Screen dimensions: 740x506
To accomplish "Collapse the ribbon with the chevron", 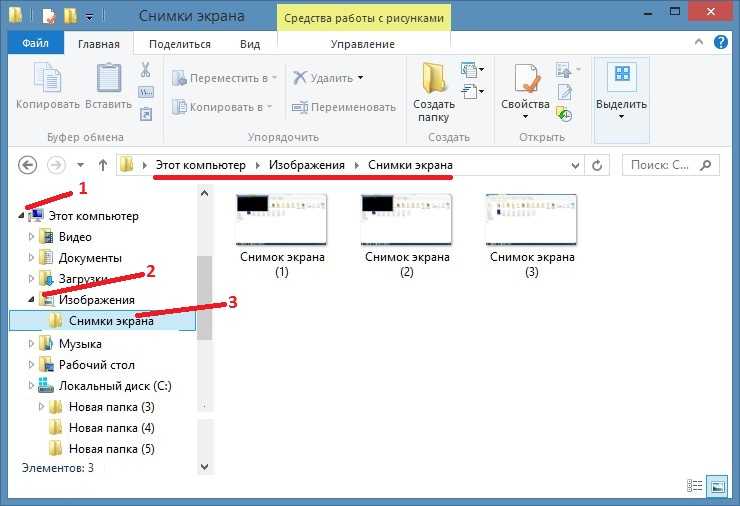I will (x=699, y=42).
